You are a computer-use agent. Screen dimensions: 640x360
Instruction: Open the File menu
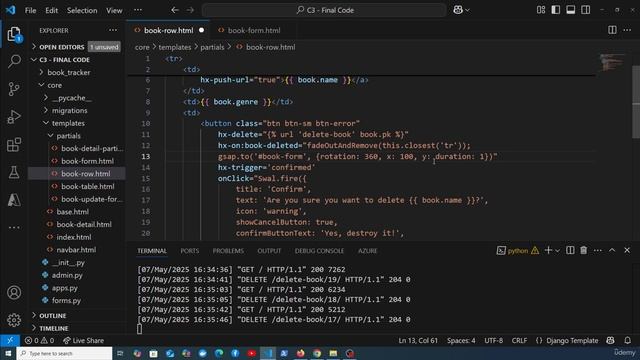click(x=31, y=10)
